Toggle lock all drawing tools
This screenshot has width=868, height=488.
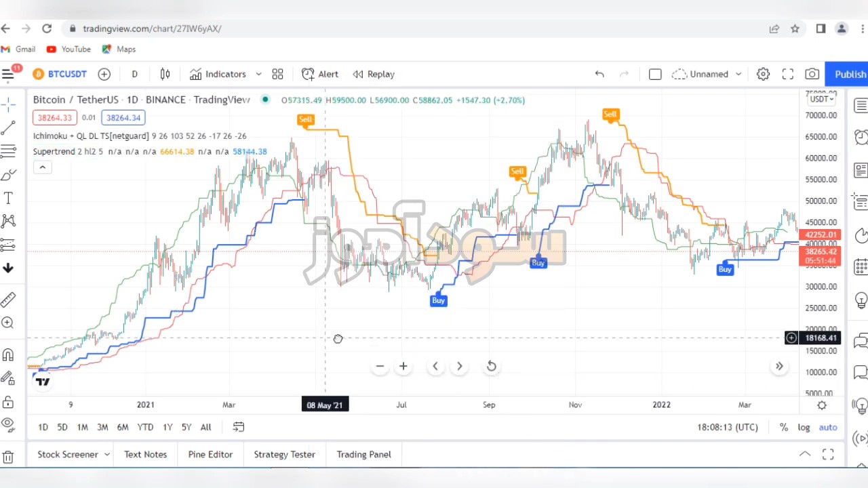pos(8,402)
